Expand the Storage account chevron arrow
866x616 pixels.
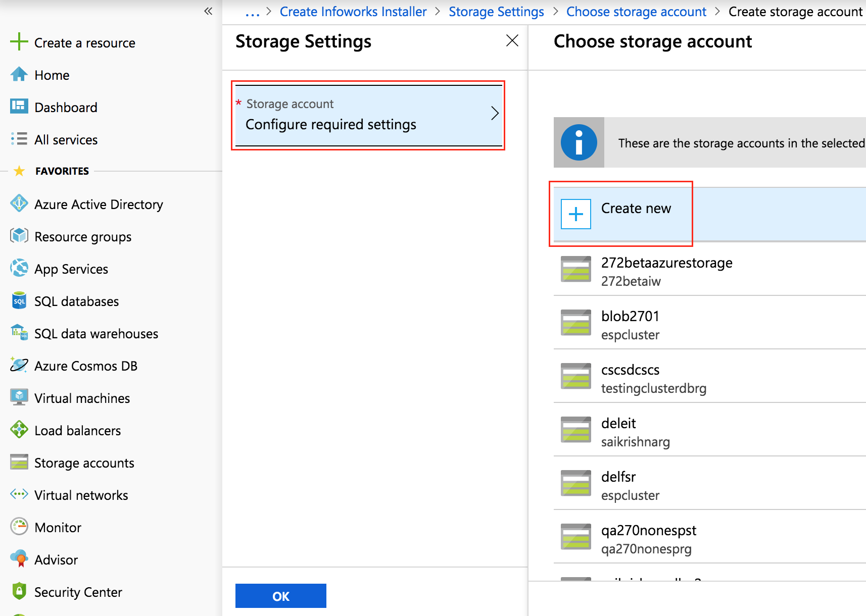pyautogui.click(x=495, y=113)
